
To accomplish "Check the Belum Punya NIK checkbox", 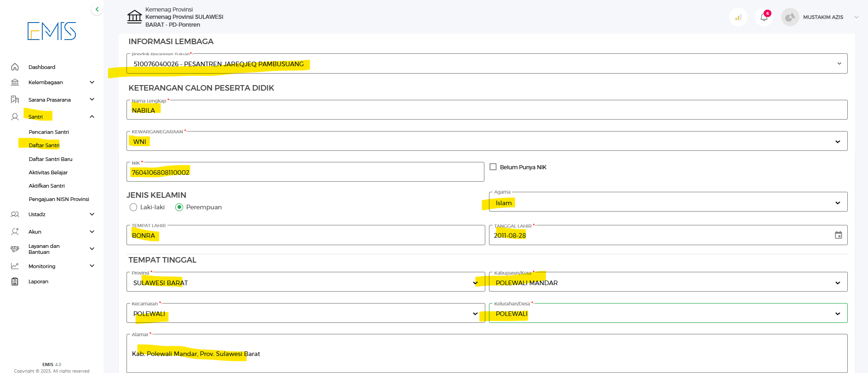I will point(493,167).
